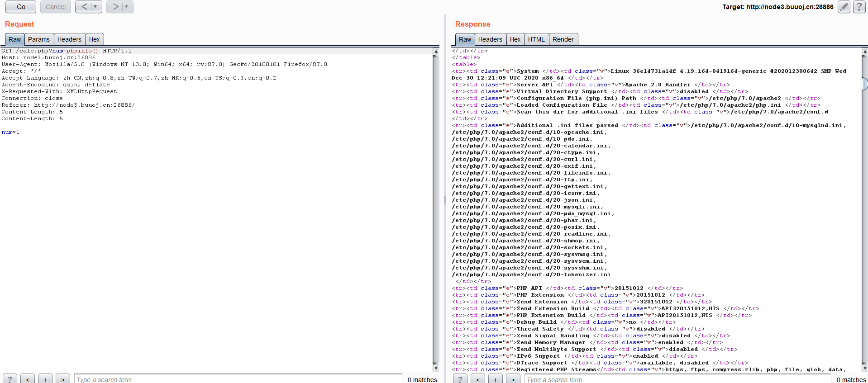Click the Accept-Language header line
868x383 pixels.
[x=139, y=78]
